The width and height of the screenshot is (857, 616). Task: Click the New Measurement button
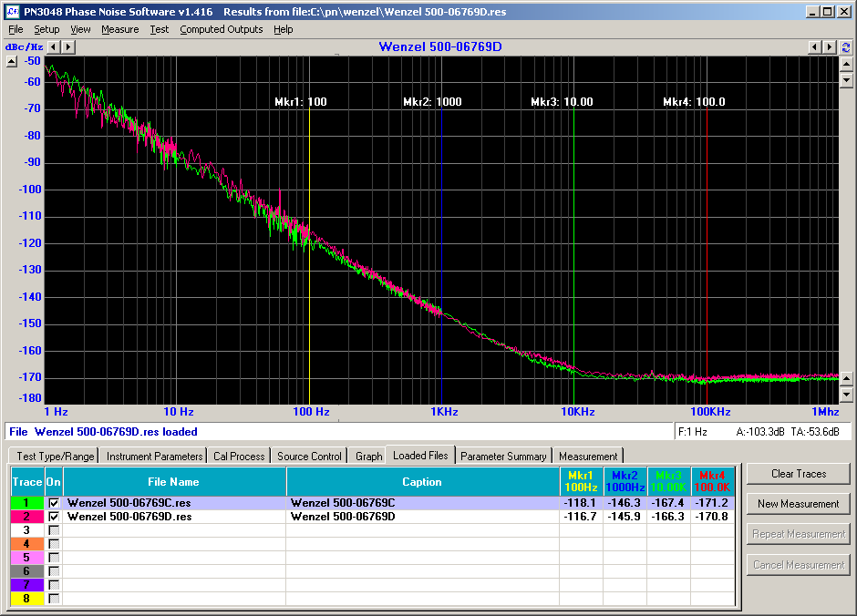coord(799,504)
